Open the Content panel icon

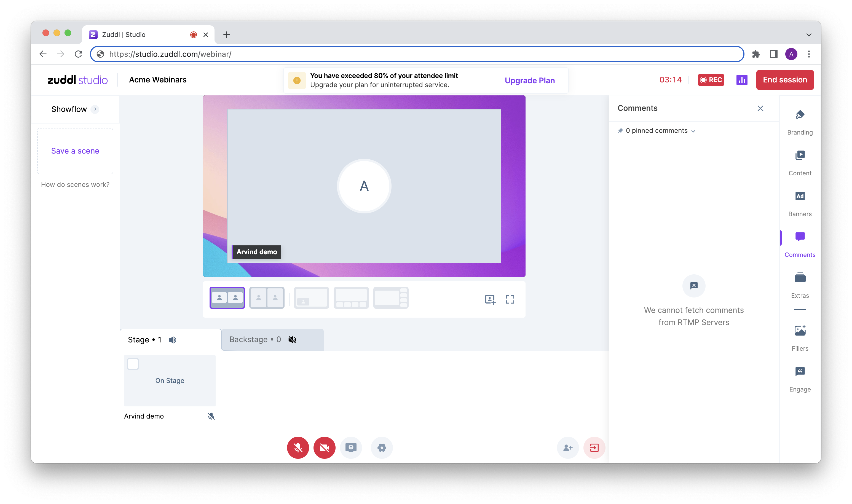point(800,156)
